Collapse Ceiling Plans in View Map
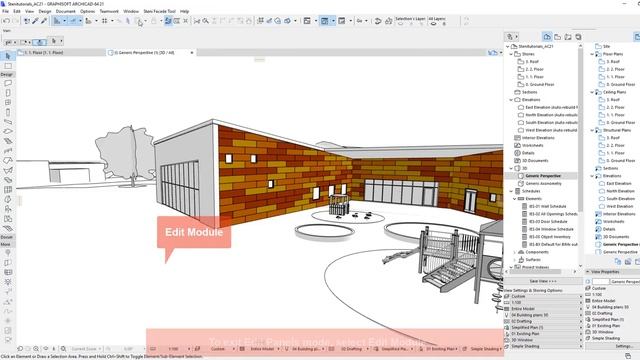Screen dimensions: 640x360 tap(592, 92)
